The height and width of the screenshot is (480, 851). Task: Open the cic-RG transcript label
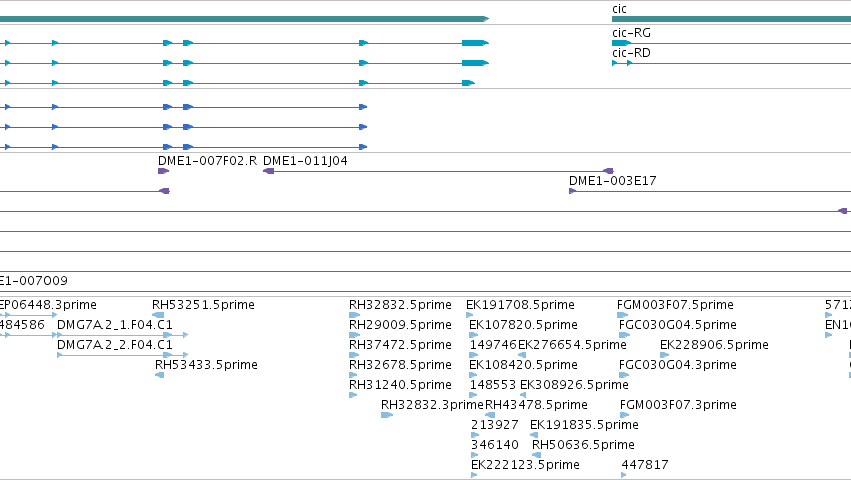[631, 33]
